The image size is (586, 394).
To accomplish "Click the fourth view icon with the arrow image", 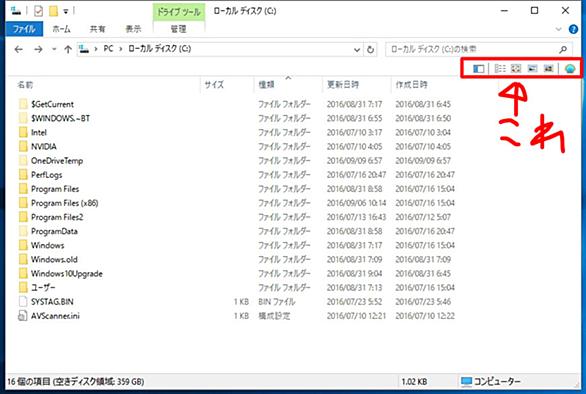I will click(532, 68).
